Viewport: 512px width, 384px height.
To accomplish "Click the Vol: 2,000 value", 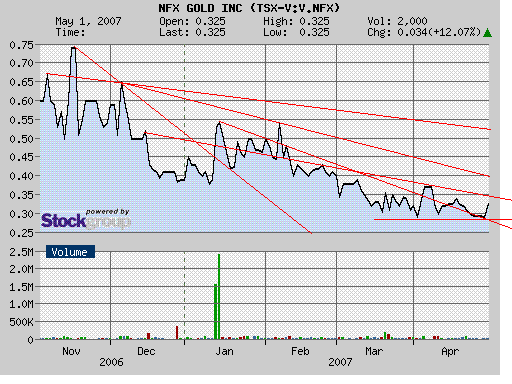I will tap(397, 21).
